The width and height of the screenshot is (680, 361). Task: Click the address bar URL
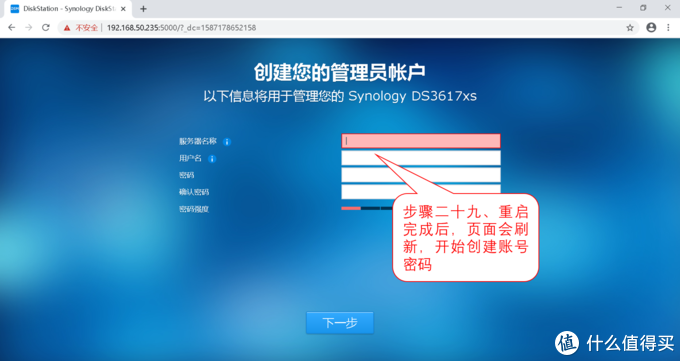click(181, 28)
